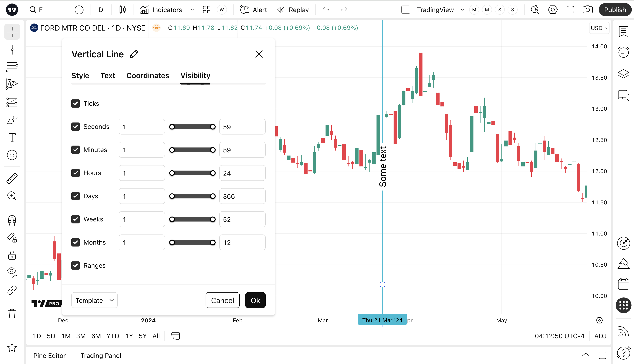Uncheck the Ticks checkbox
The height and width of the screenshot is (364, 634).
pyautogui.click(x=76, y=103)
